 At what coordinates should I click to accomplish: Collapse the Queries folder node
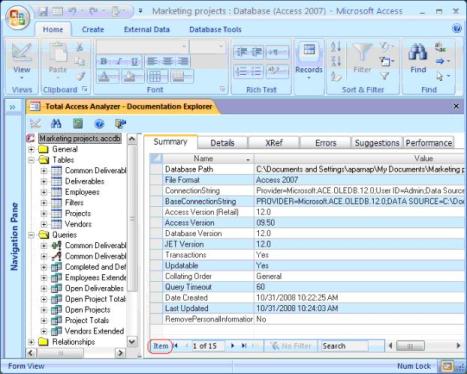point(31,235)
